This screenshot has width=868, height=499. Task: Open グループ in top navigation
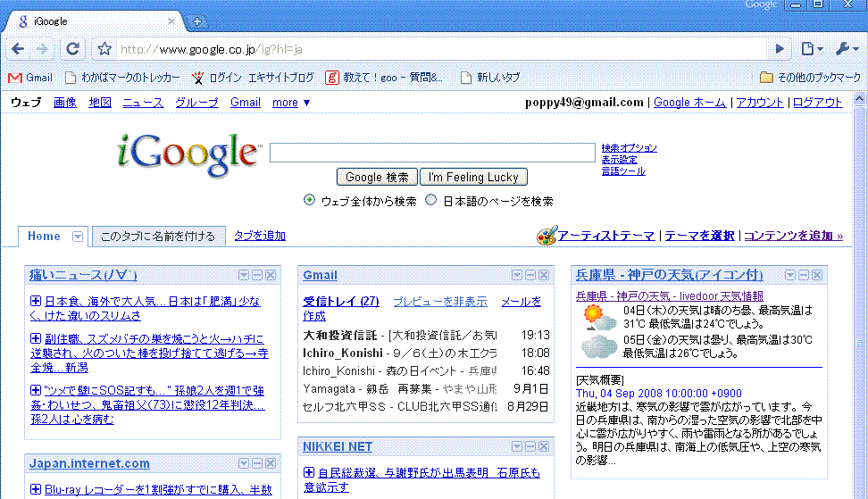(196, 103)
